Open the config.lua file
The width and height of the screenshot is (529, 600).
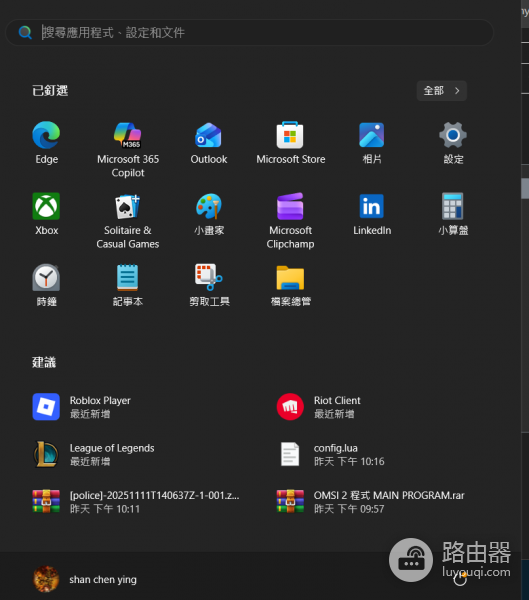pyautogui.click(x=330, y=454)
